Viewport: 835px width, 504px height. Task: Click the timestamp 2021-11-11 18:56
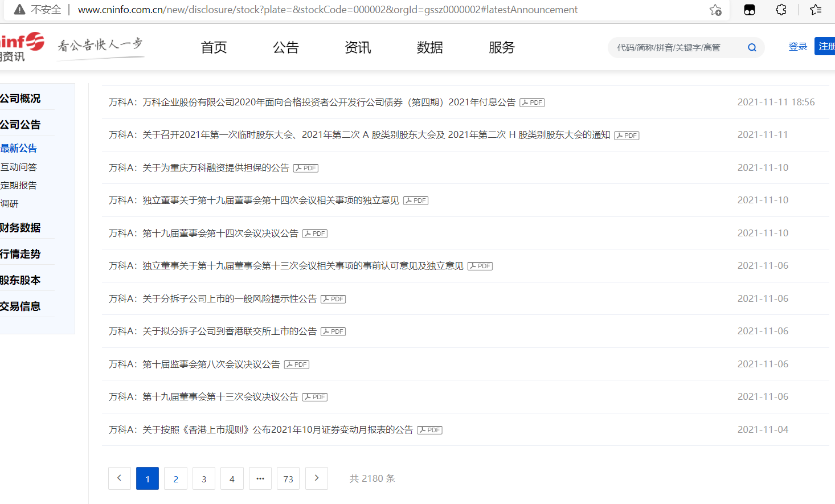[776, 102]
